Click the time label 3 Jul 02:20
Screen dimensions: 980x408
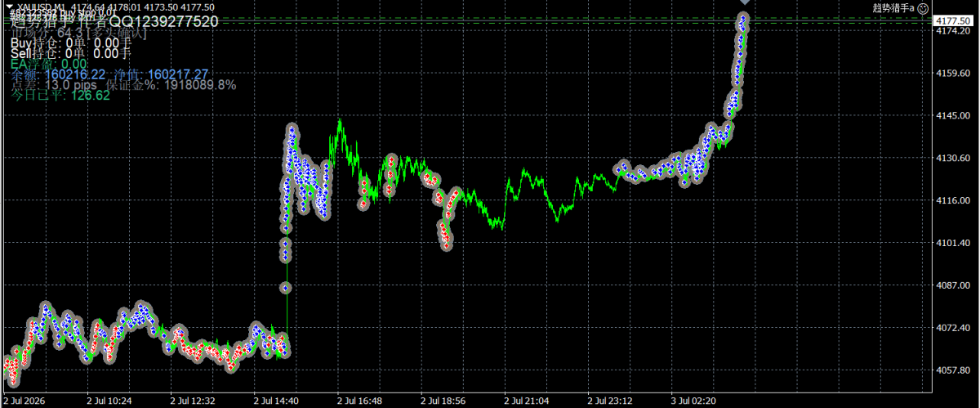click(695, 401)
